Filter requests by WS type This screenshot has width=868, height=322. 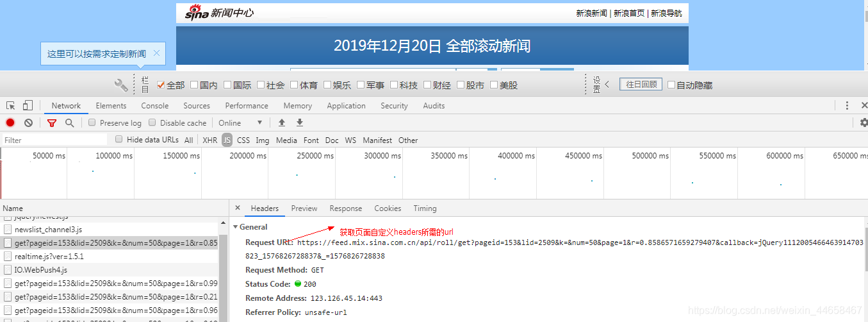pos(350,140)
